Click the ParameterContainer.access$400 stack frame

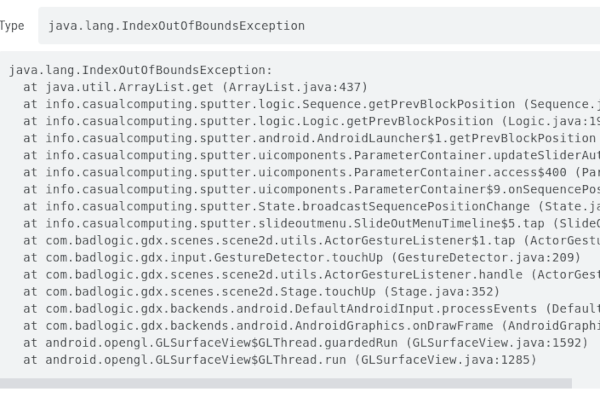(x=311, y=172)
